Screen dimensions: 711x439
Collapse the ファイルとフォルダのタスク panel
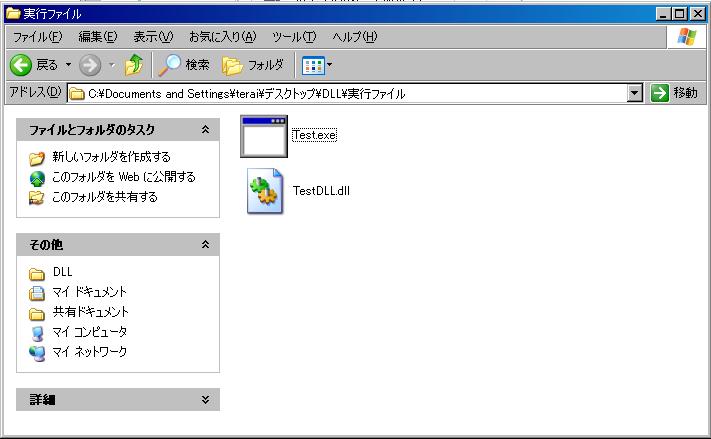click(205, 130)
